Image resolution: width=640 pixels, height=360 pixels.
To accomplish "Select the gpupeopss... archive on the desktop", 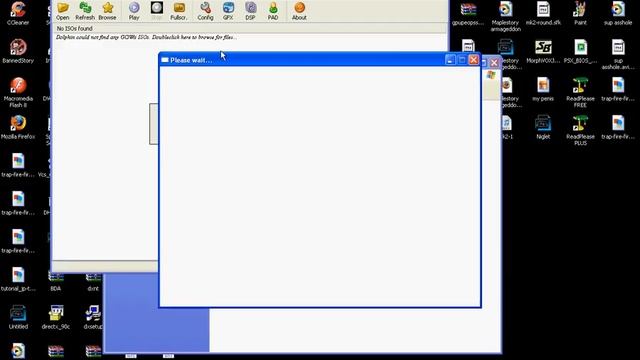I will click(x=468, y=13).
